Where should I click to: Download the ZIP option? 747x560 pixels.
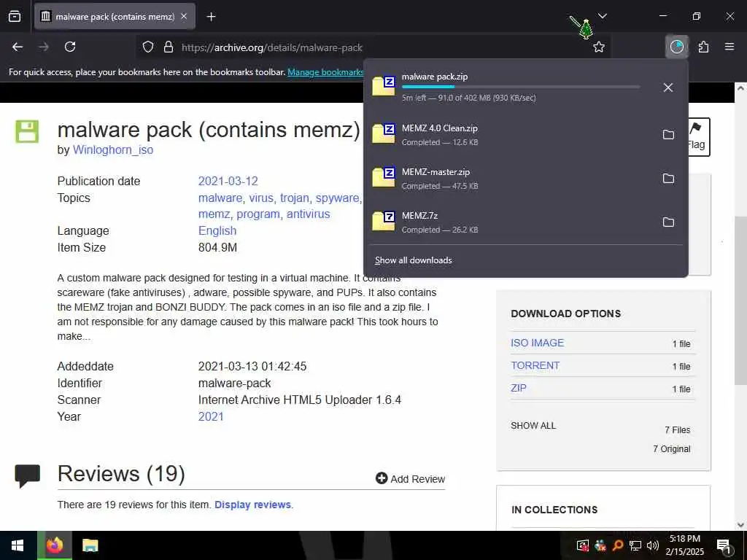519,388
